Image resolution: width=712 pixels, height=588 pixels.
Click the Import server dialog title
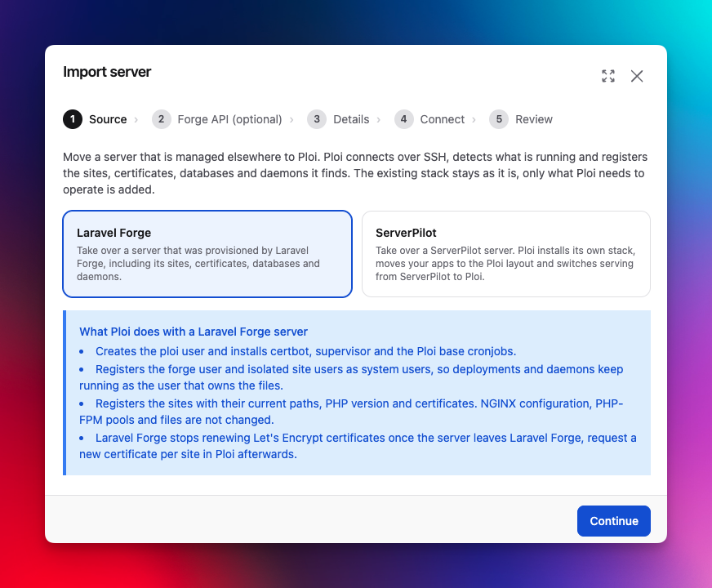click(107, 72)
